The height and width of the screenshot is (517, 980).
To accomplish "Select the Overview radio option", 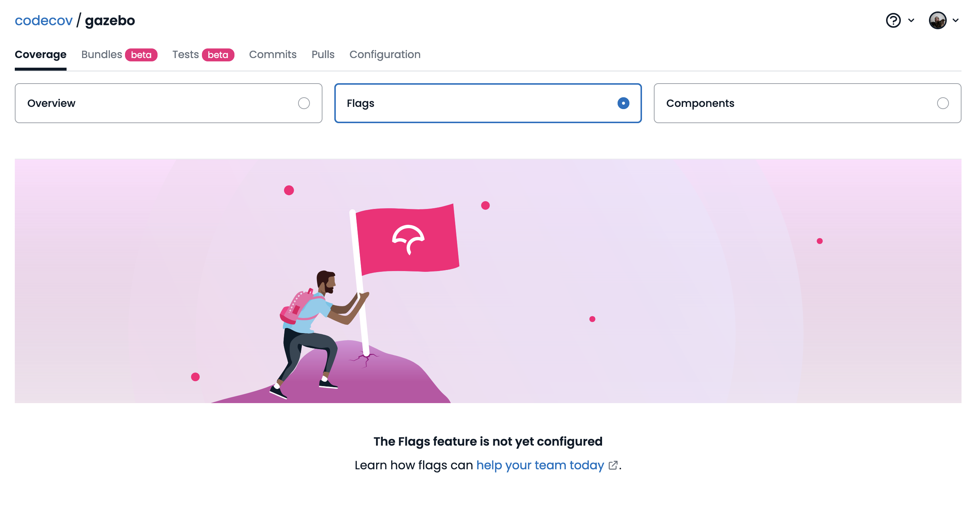I will coord(168,103).
